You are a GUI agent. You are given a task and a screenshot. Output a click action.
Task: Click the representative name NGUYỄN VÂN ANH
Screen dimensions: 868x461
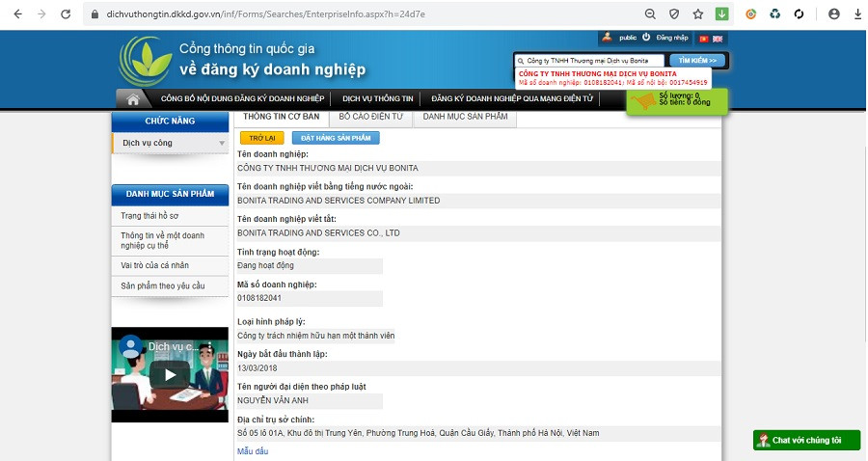pos(272,400)
